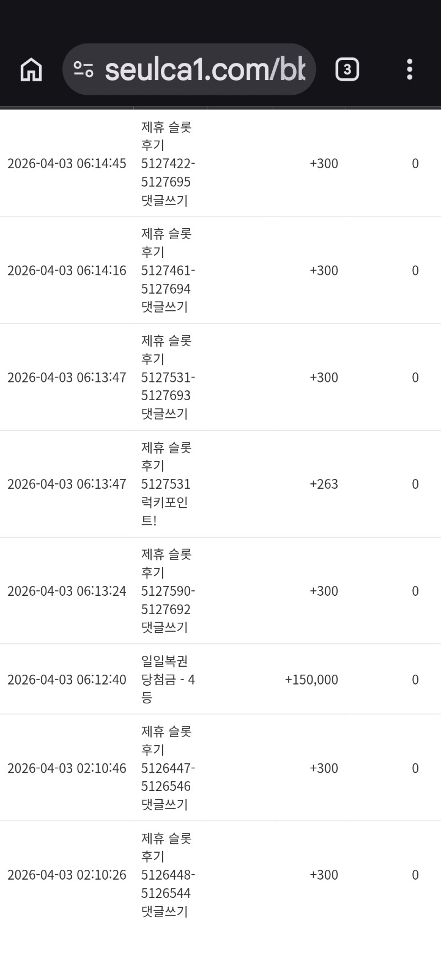Select the 5127422-5127695 댓글쓰기 entry
Screen dimensions: 441x980
point(168,164)
